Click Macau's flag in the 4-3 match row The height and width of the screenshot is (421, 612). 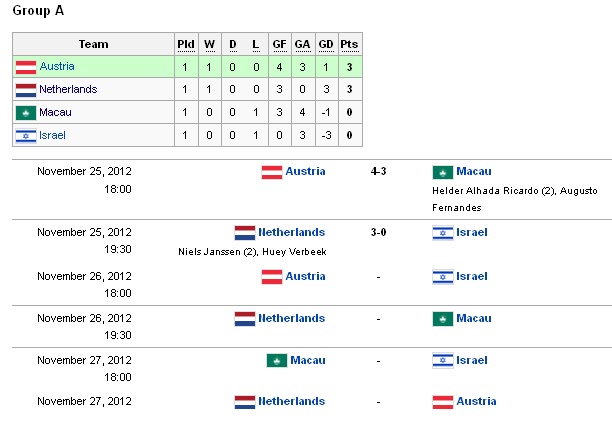pos(442,172)
